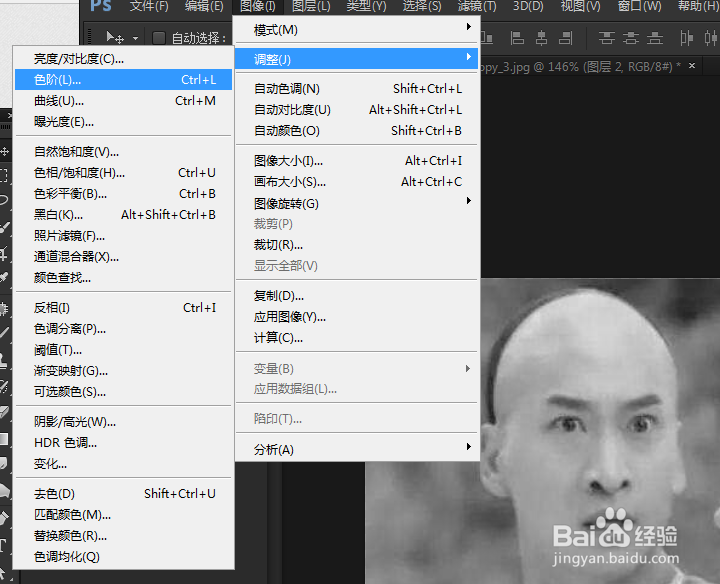Click the Distribute left edges icon
The image size is (720, 584).
(x=687, y=38)
